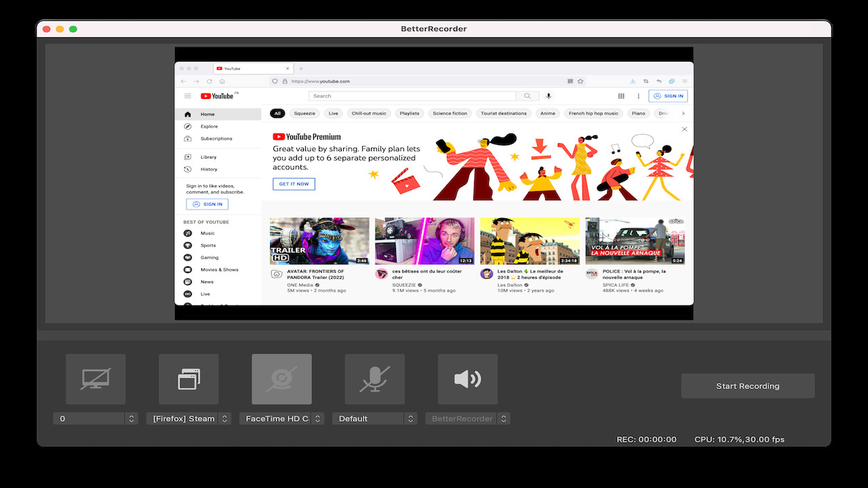This screenshot has width=868, height=488.
Task: Open the hamburger menu in YouTube sidebar
Action: click(187, 96)
